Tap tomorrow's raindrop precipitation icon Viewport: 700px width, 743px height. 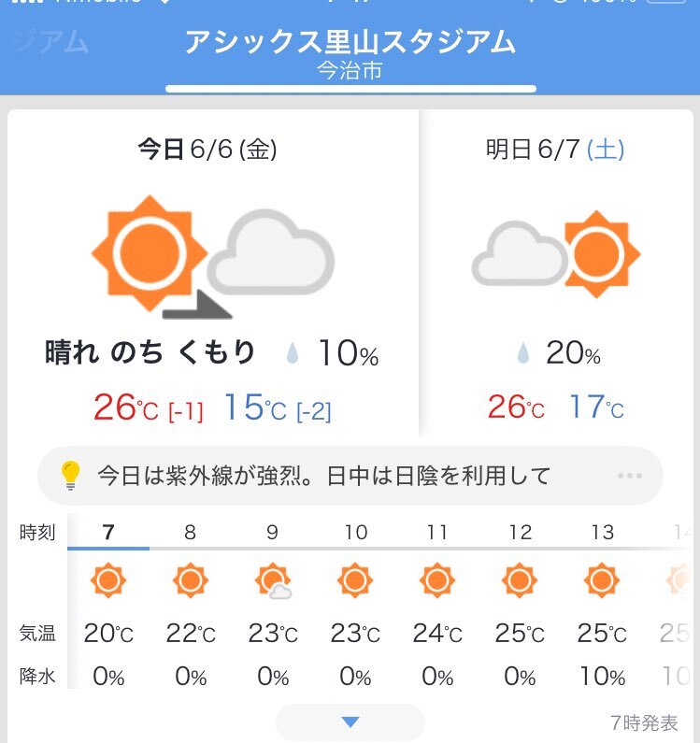pos(523,353)
